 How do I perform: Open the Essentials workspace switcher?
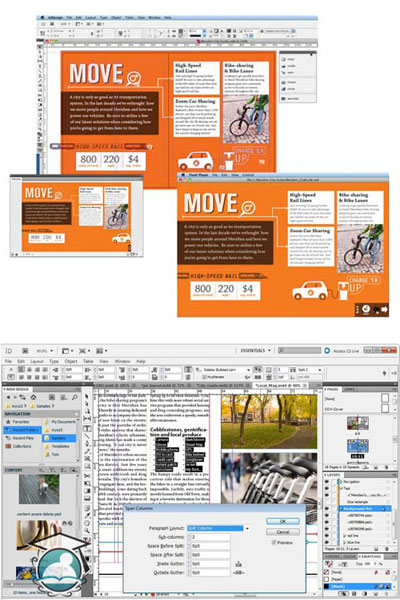[255, 351]
